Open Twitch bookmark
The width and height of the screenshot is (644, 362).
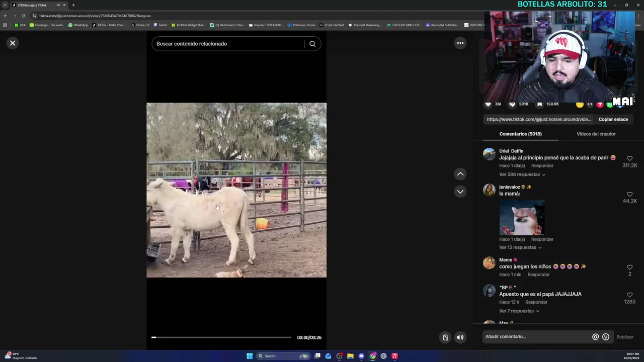(160, 25)
